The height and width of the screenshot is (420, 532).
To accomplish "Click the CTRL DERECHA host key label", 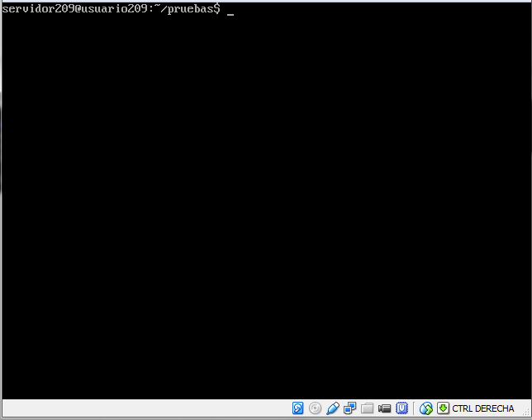I will click(483, 408).
